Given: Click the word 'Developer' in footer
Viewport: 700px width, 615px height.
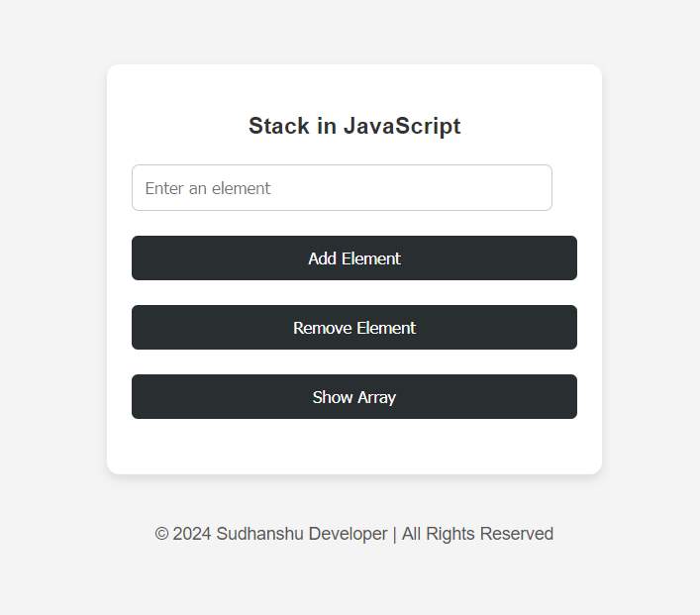Looking at the screenshot, I should tap(349, 534).
